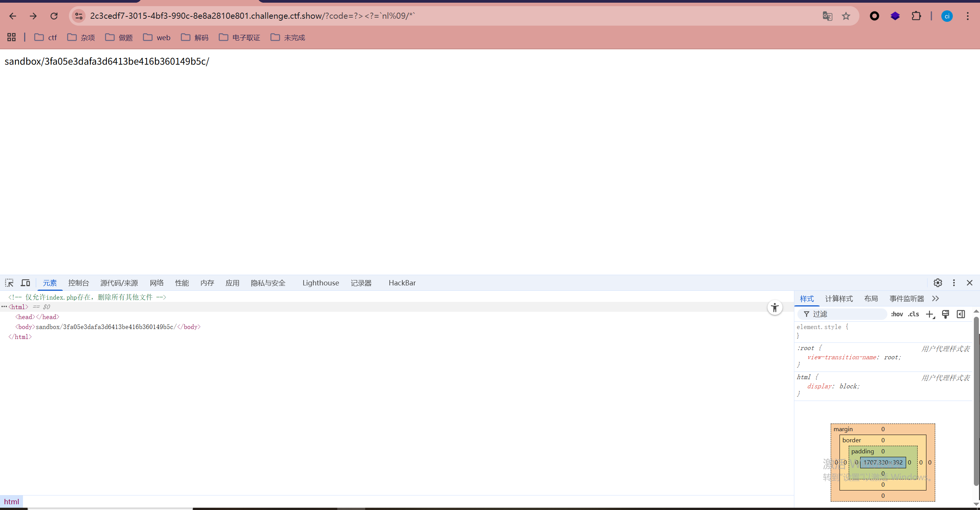Click the translate page icon
The height and width of the screenshot is (510, 980).
click(x=827, y=16)
